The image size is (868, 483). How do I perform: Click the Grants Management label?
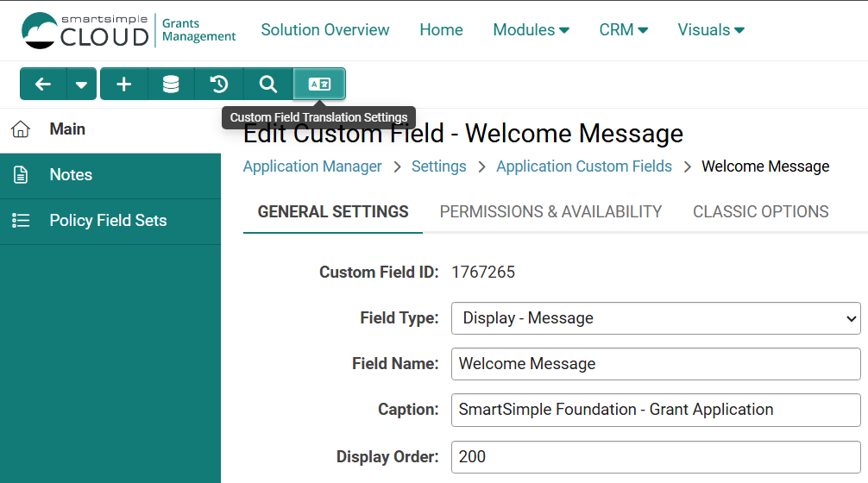click(x=198, y=30)
